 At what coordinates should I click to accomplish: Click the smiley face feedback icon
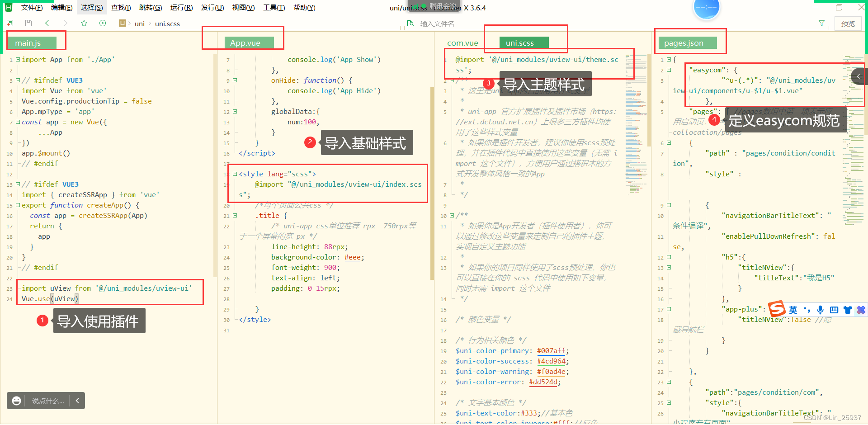point(17,401)
